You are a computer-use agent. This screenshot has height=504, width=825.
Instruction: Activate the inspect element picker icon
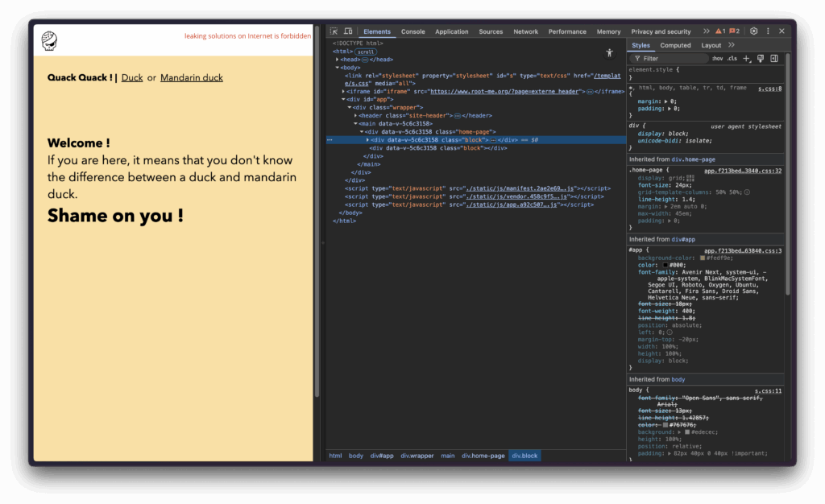click(x=334, y=31)
